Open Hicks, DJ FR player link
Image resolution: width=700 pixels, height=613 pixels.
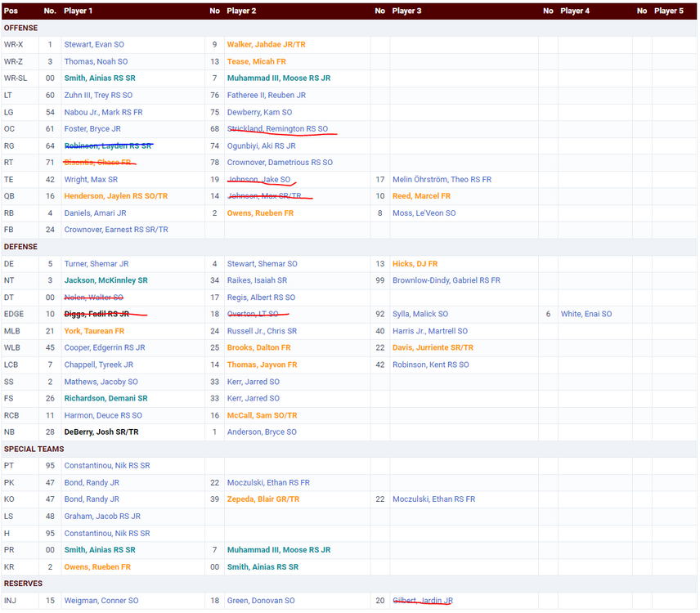415,264
